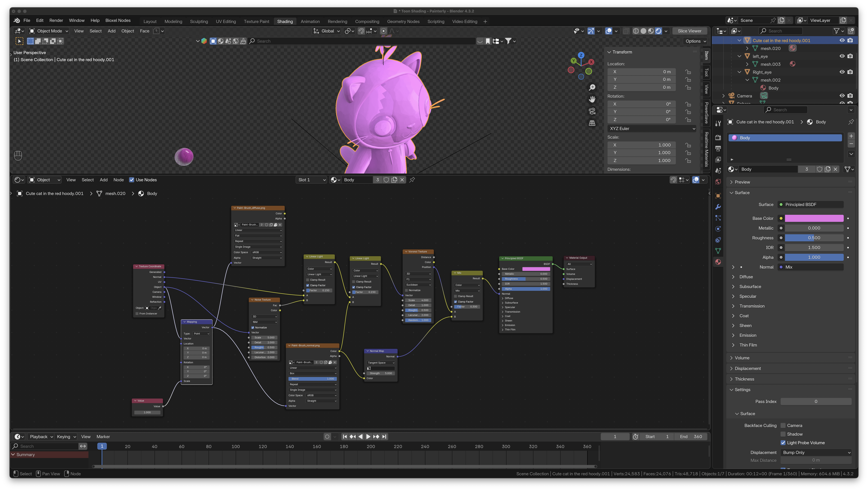Open the Output properties tab

(x=718, y=148)
